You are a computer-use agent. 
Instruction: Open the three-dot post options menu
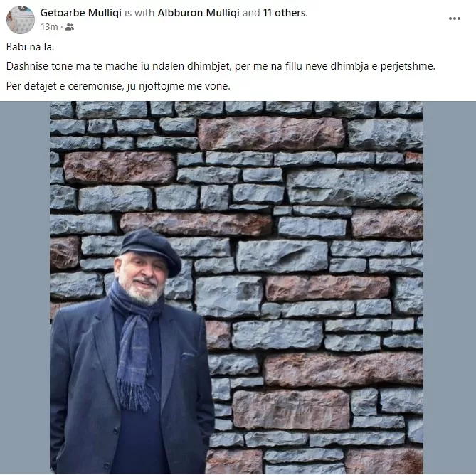pyautogui.click(x=454, y=18)
